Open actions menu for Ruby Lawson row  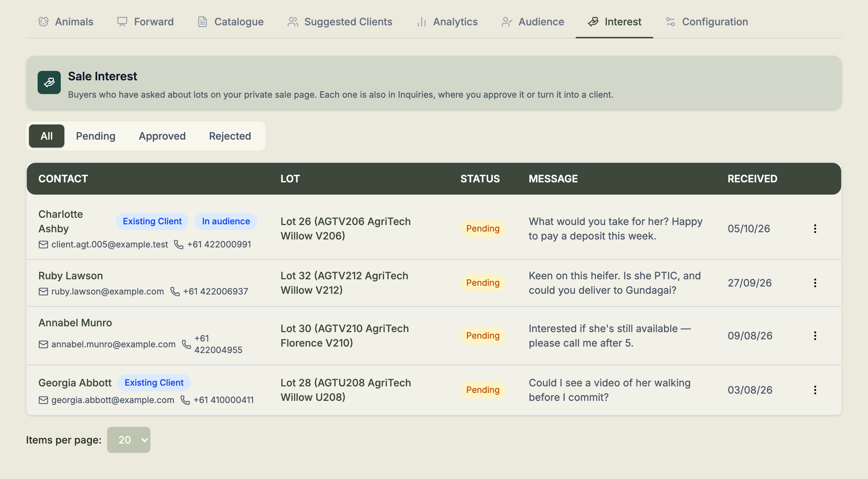tap(815, 283)
